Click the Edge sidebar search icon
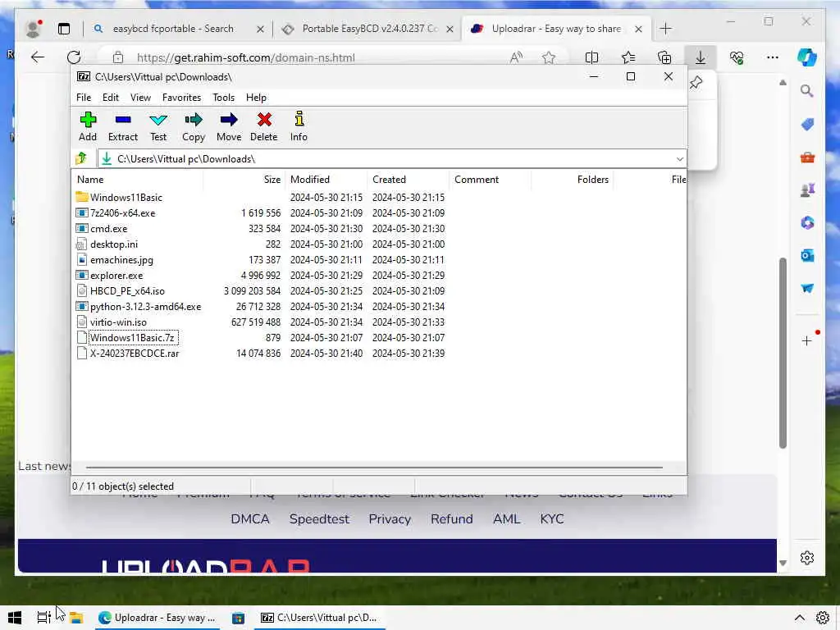The width and height of the screenshot is (840, 630). (x=807, y=91)
